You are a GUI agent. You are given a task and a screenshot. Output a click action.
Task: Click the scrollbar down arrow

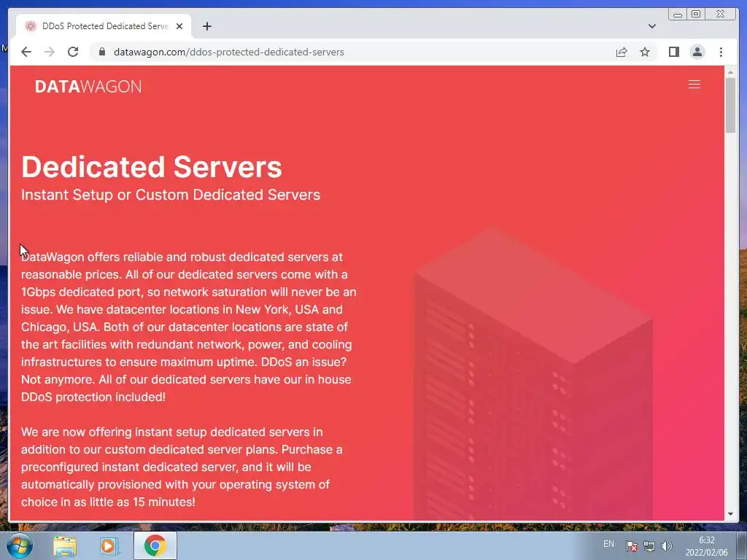click(x=730, y=514)
